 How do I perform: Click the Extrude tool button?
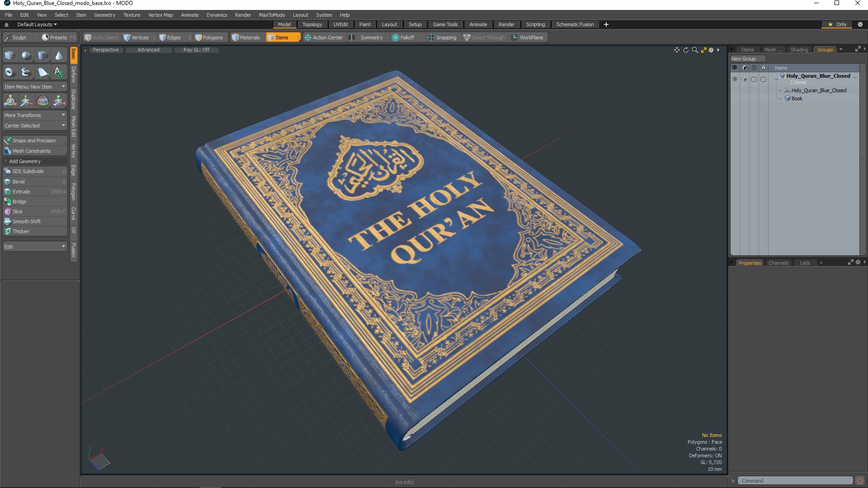pos(35,192)
